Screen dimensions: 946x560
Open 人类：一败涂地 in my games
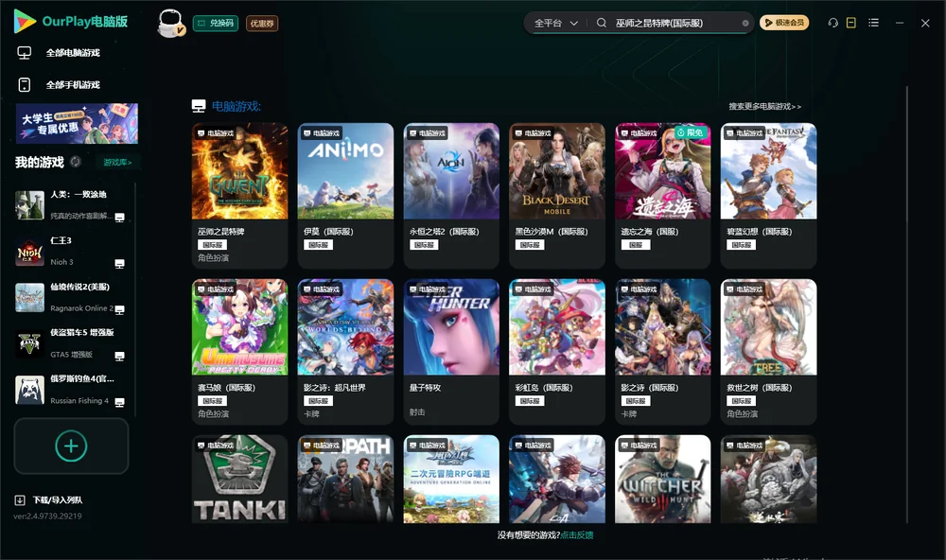(x=71, y=205)
